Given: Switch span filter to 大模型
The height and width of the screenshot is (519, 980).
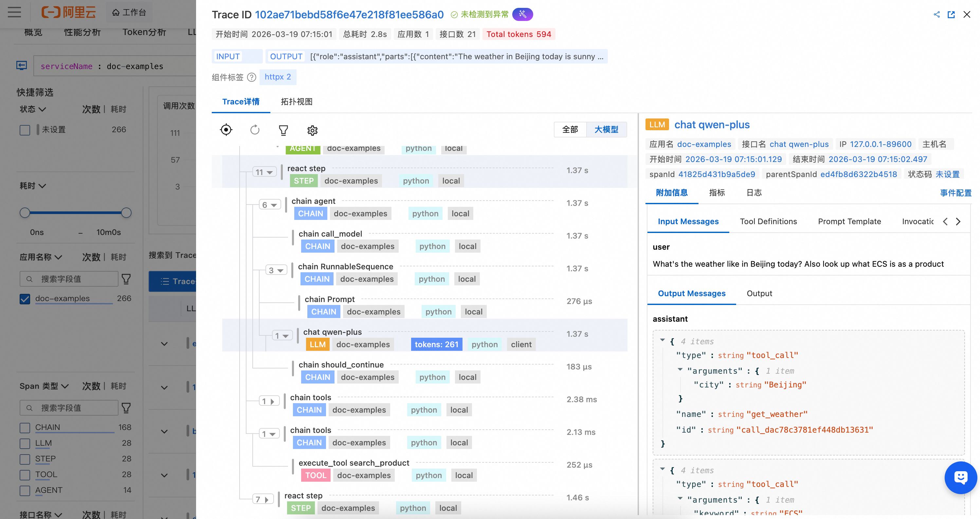Looking at the screenshot, I should pyautogui.click(x=607, y=130).
